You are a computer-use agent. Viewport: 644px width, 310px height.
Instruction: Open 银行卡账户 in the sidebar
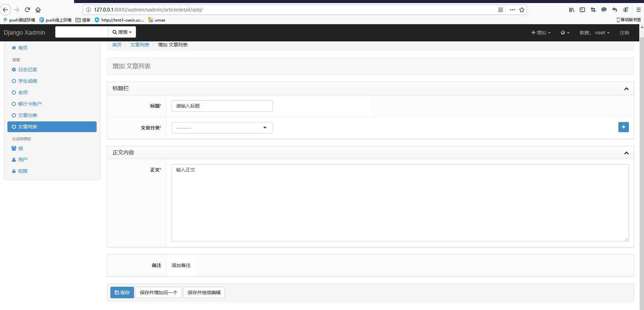point(52,104)
